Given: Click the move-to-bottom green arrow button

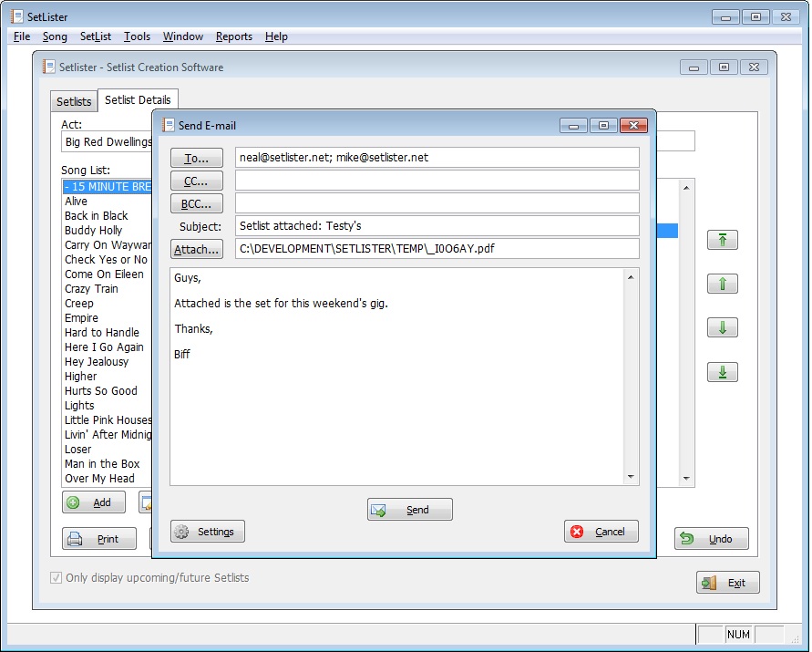Looking at the screenshot, I should pyautogui.click(x=723, y=372).
